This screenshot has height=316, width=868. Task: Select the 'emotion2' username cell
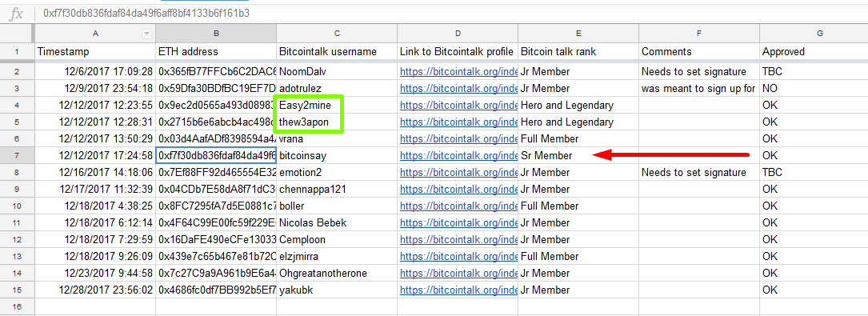tap(337, 172)
